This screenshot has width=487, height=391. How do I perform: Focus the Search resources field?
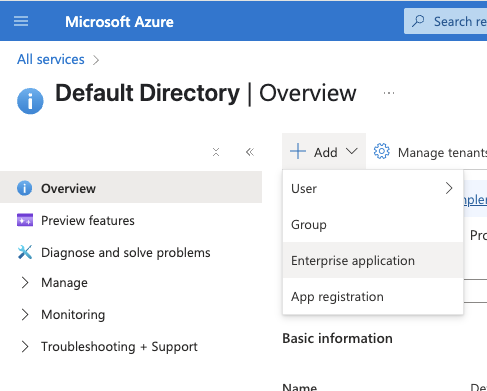coord(445,21)
